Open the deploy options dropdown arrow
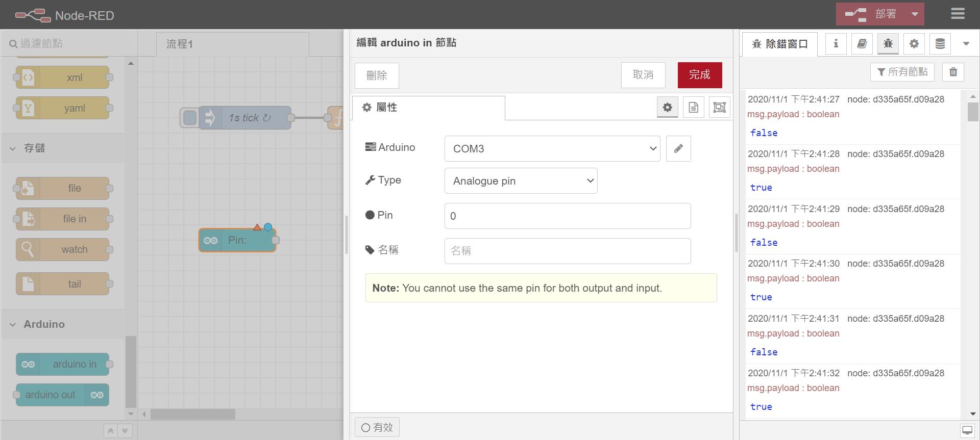Viewport: 980px width, 440px height. point(915,14)
